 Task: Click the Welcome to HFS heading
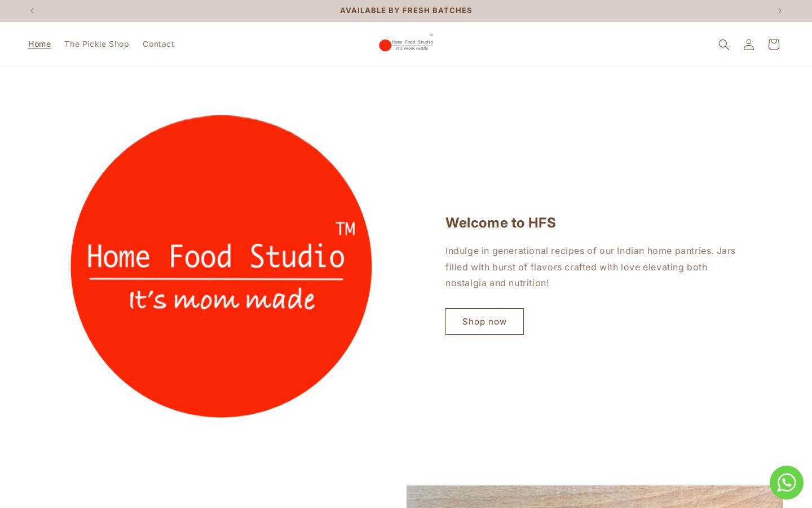coord(501,222)
